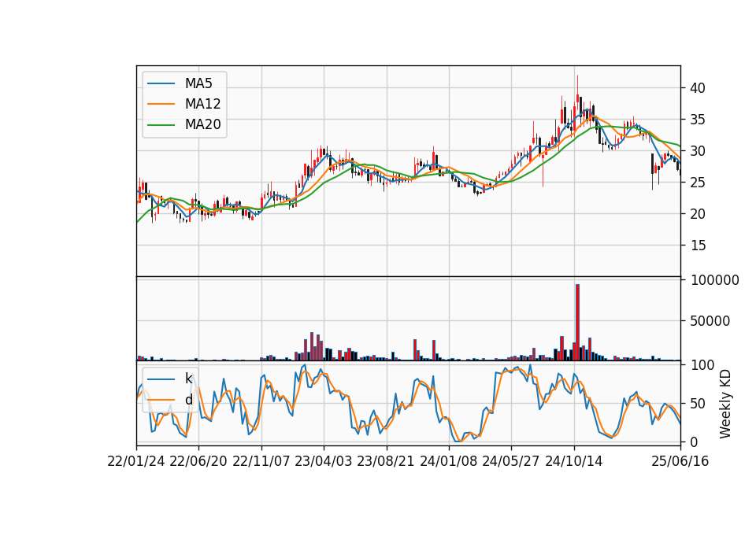
Task: Click the price axis value 35
Action: [x=698, y=120]
